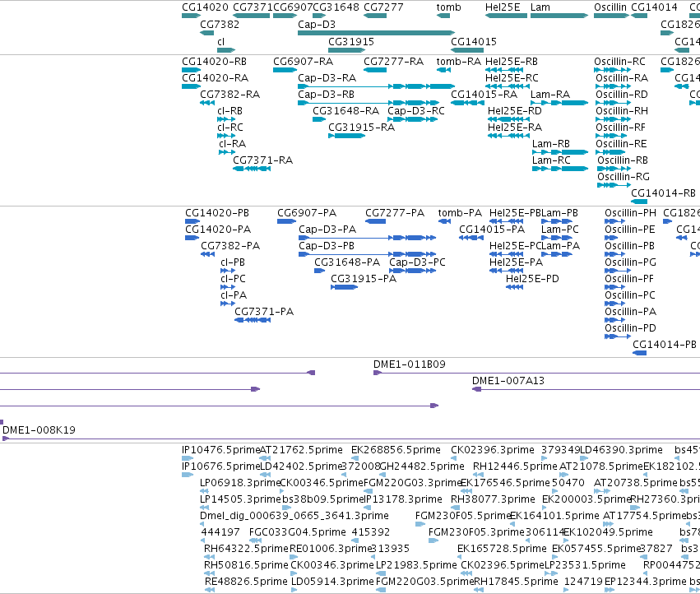Select the cl-RB transcript
Screen dimensions: 700x594
pyautogui.click(x=226, y=119)
